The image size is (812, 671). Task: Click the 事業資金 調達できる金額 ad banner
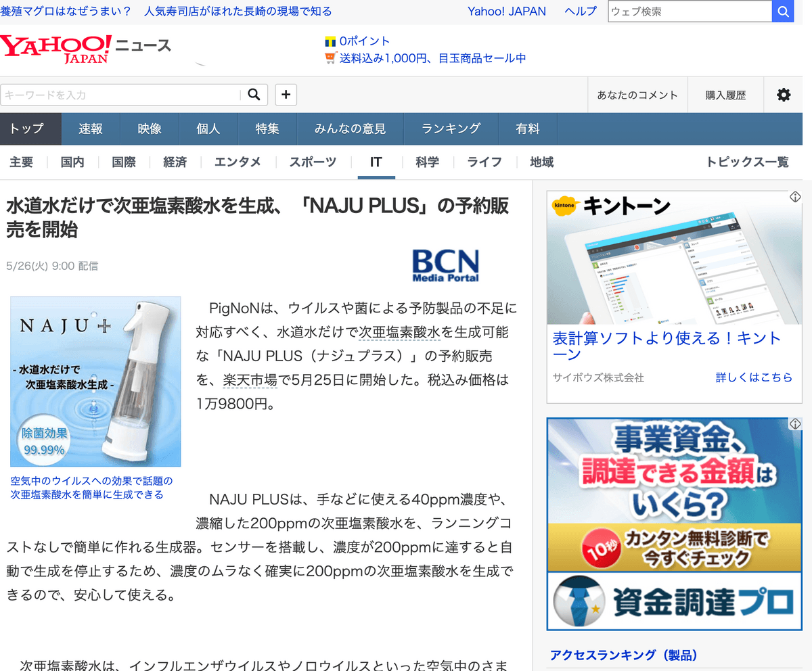point(675,525)
